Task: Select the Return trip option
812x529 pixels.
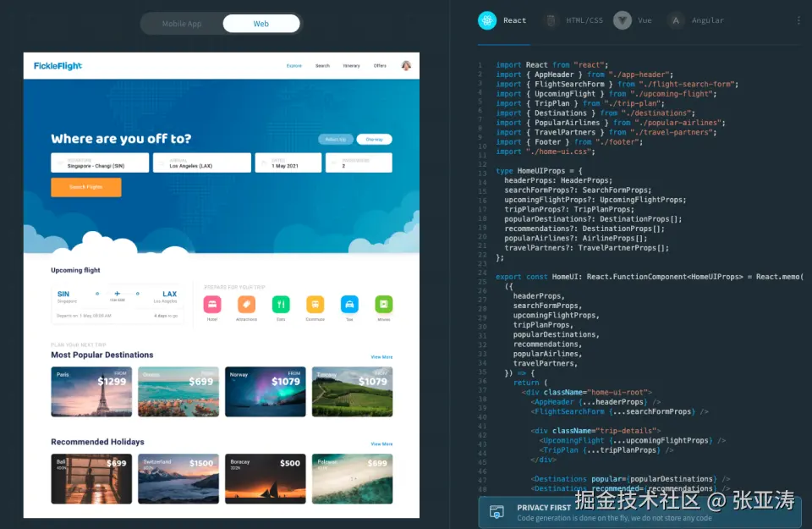Action: [x=336, y=140]
